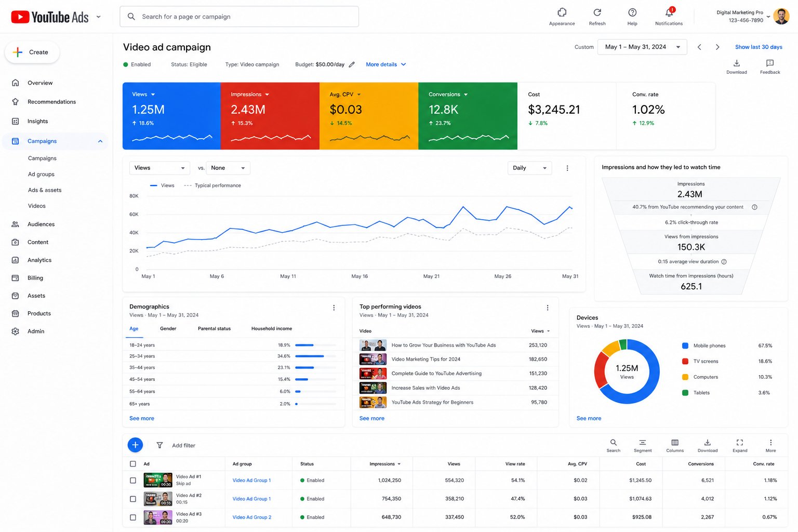Screen dimensions: 798x532
Task: Expand the table to full screen
Action: coord(740,443)
